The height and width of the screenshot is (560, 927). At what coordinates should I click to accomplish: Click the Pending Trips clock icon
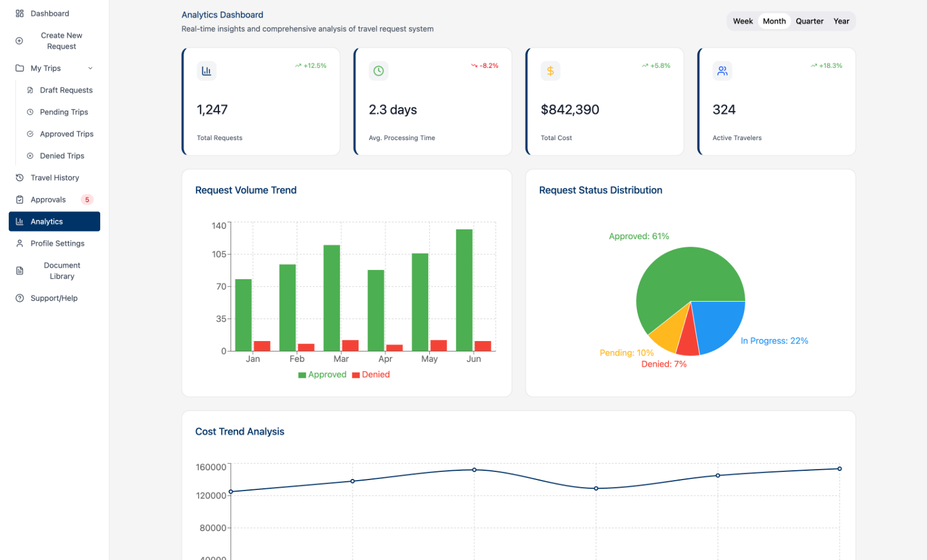pos(30,112)
